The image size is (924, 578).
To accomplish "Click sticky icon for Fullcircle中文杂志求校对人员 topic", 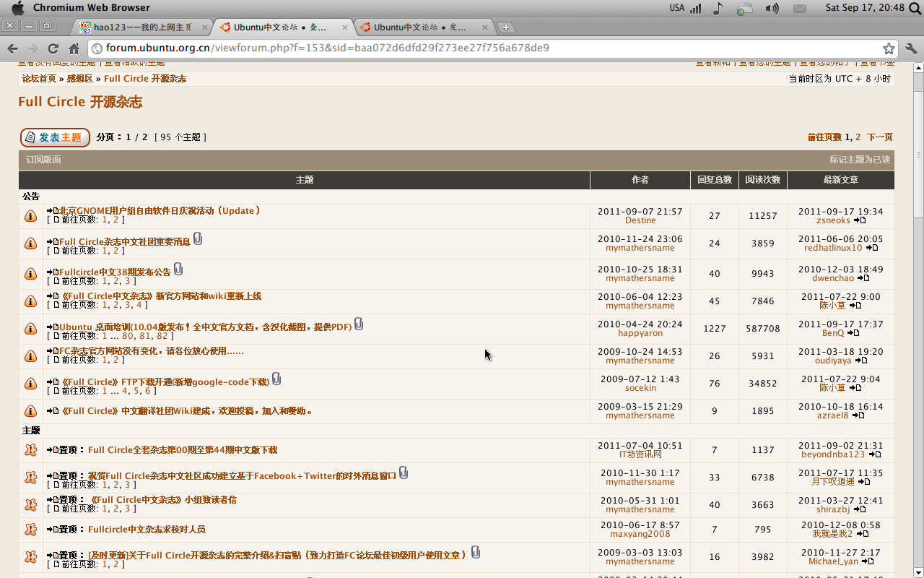I will pos(31,530).
